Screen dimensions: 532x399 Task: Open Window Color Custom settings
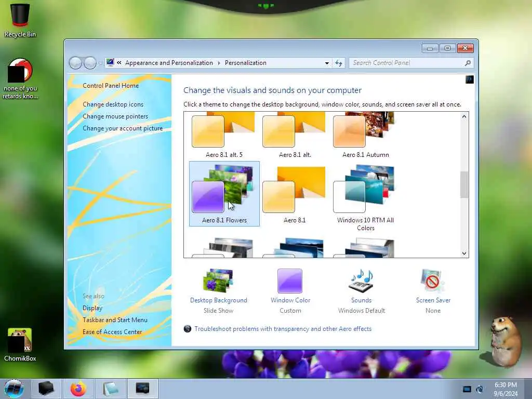(290, 291)
